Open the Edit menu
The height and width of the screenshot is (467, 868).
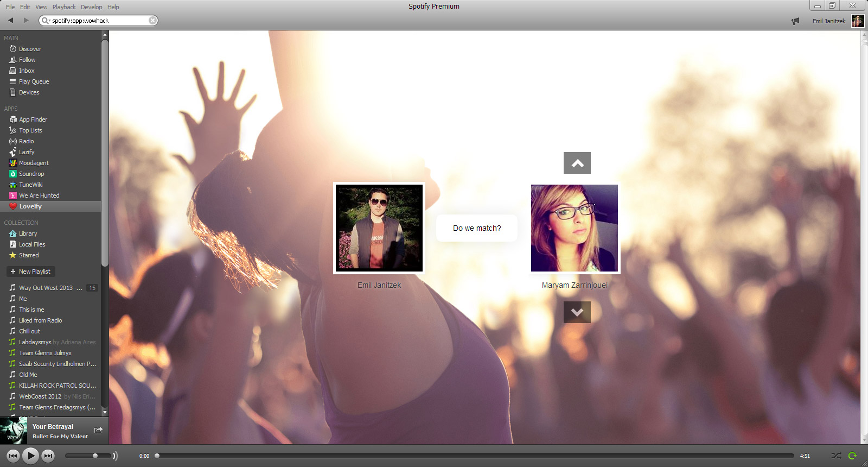coord(25,7)
